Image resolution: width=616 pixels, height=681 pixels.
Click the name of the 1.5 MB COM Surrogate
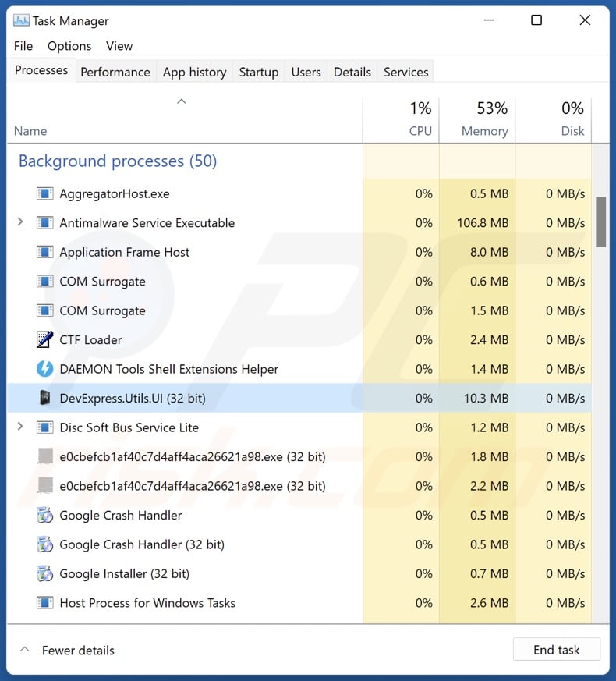[102, 311]
